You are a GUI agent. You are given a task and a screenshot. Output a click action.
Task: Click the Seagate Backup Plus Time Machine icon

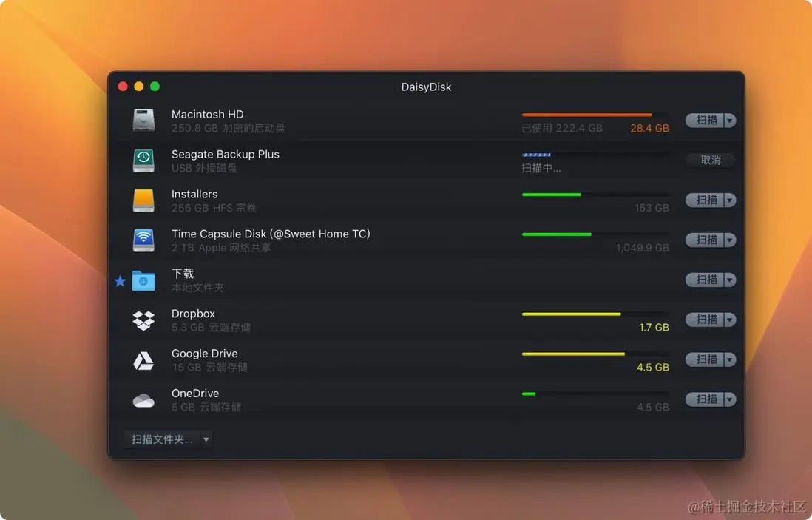click(143, 160)
